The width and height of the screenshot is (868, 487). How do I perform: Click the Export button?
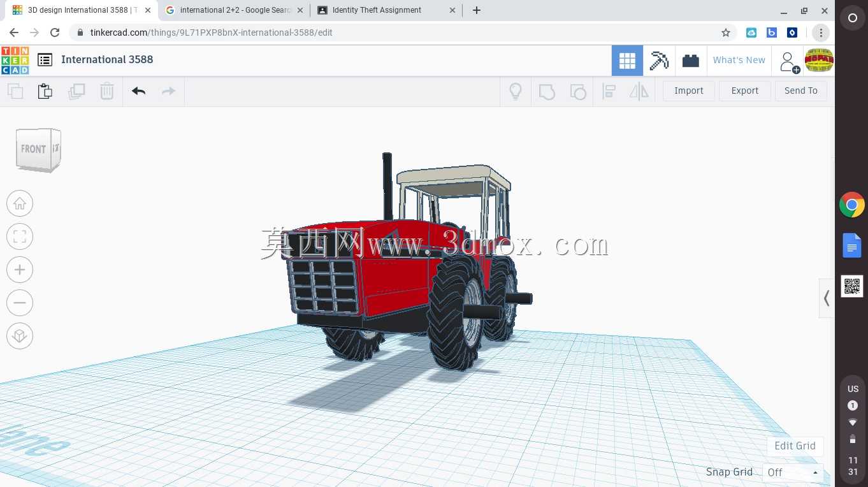click(745, 91)
